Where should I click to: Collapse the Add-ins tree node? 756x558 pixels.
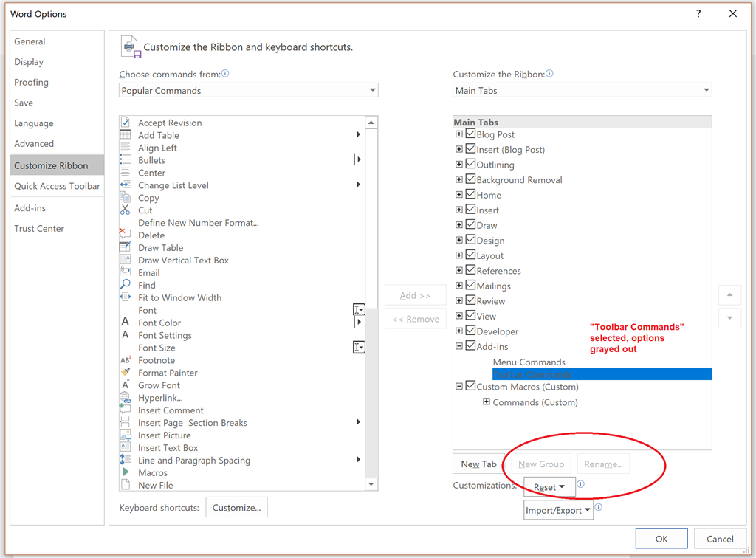(459, 346)
